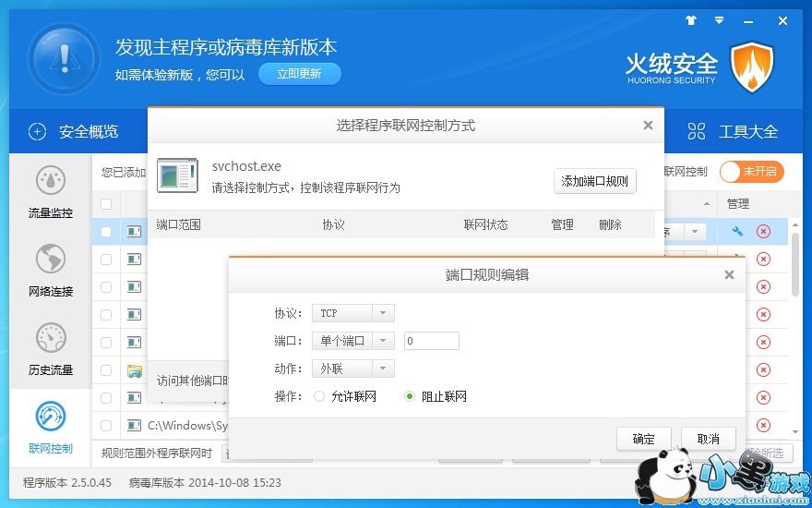Click 病毒库版本 2014-10-08 15:23 text
The height and width of the screenshot is (508, 812).
click(x=205, y=482)
